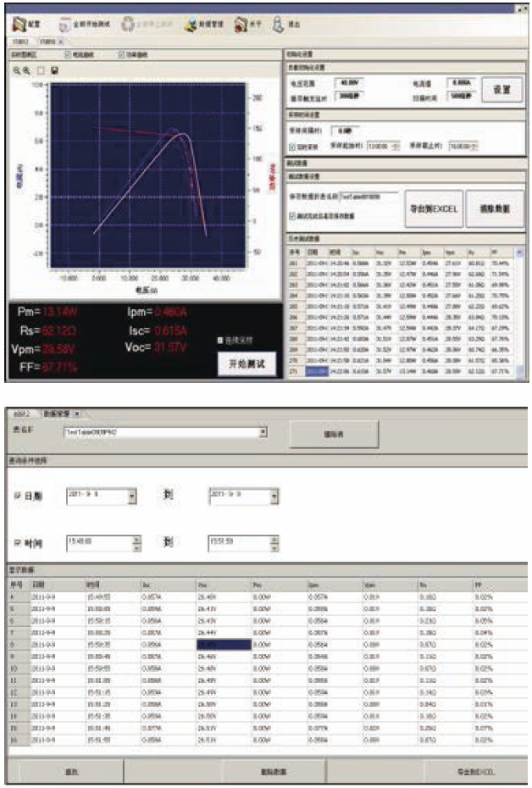Open the start date dropdown in 日期 row
The height and width of the screenshot is (788, 532).
click(132, 496)
